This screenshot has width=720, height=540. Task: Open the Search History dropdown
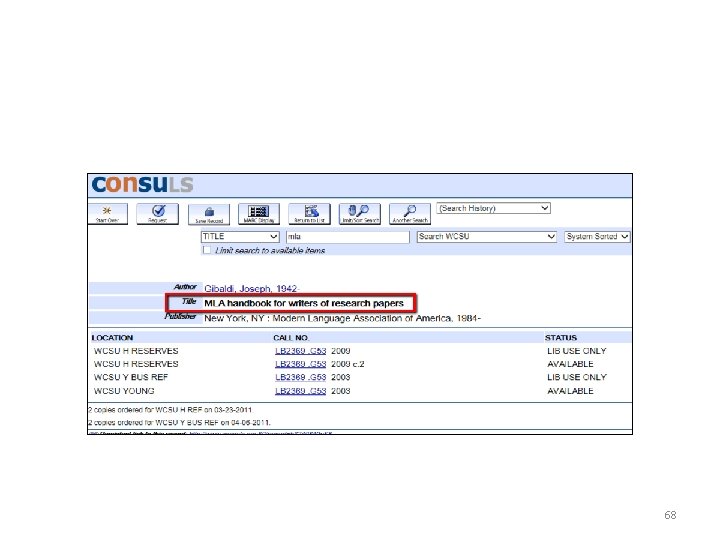[493, 208]
